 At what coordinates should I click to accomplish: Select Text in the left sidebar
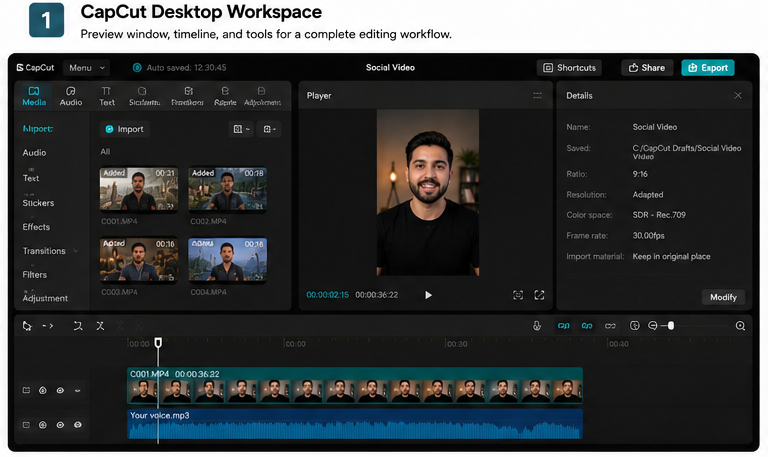pyautogui.click(x=31, y=178)
